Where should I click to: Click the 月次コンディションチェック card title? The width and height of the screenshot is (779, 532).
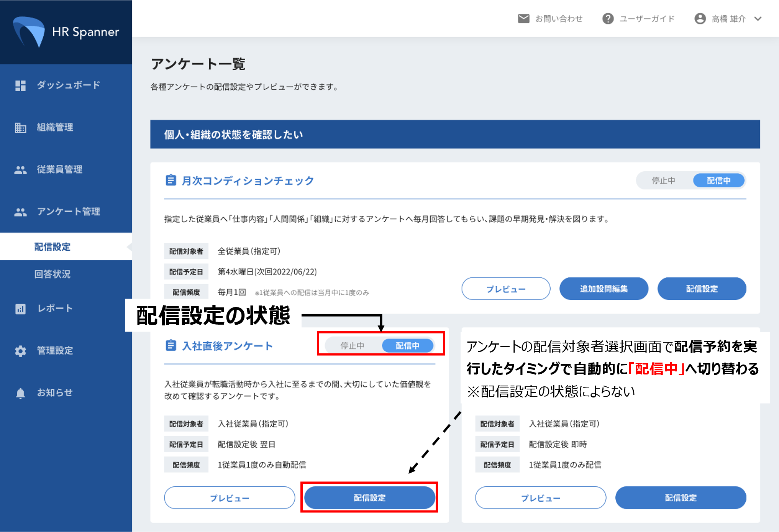pos(247,181)
